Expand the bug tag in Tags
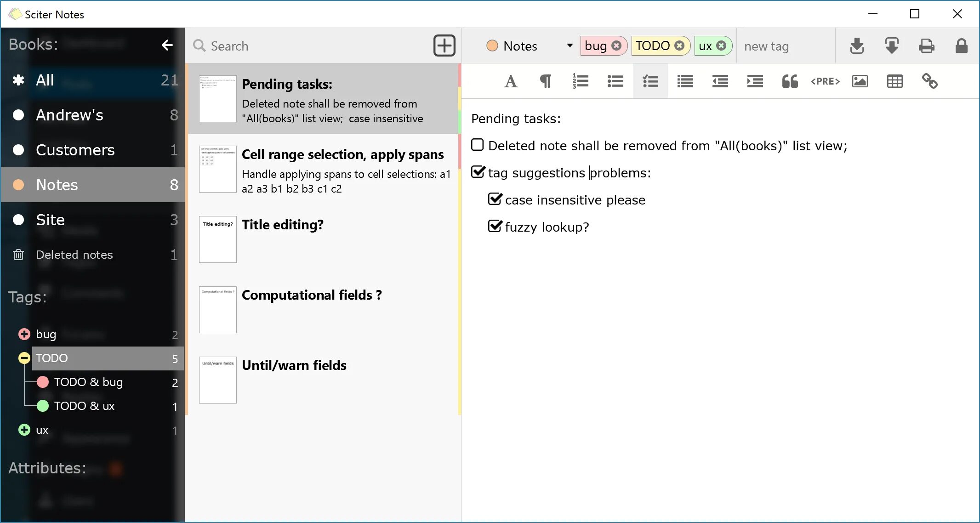Image resolution: width=980 pixels, height=523 pixels. pos(24,334)
